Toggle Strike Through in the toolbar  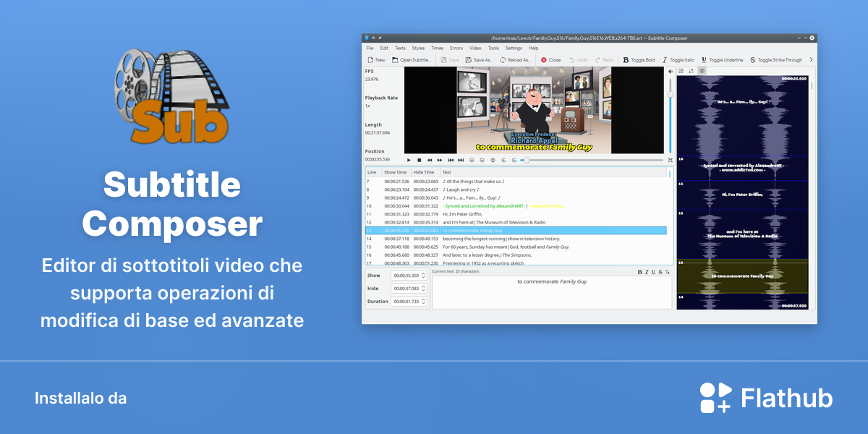click(x=775, y=60)
